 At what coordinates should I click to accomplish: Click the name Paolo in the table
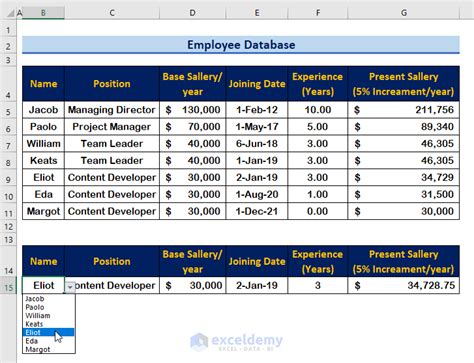tap(43, 127)
